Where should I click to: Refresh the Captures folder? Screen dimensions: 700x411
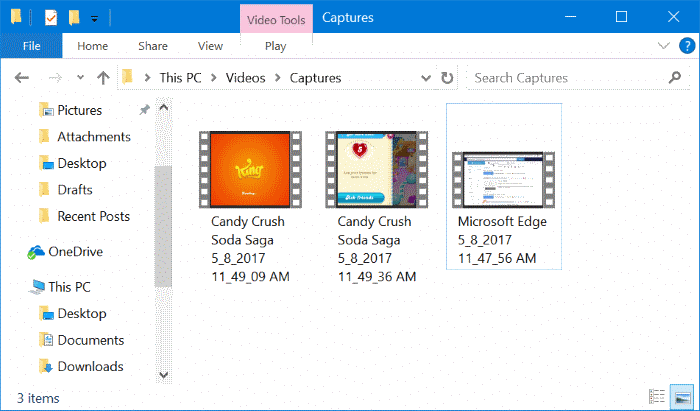(x=447, y=78)
